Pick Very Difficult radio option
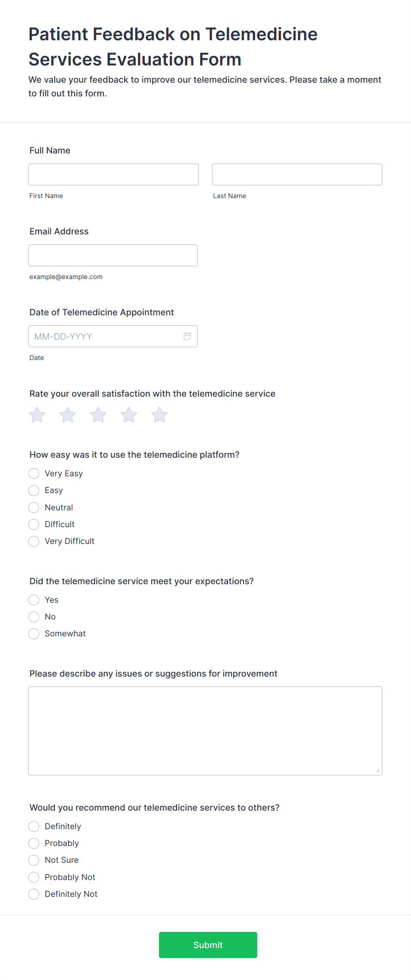The image size is (411, 980). 34,541
